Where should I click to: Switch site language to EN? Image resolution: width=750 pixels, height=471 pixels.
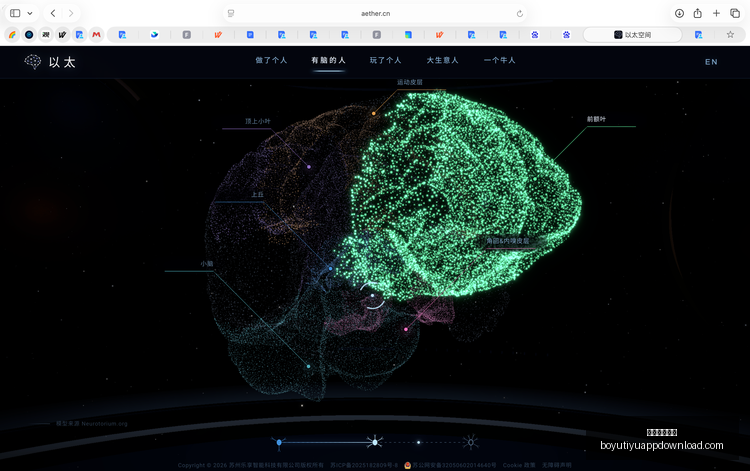(711, 62)
